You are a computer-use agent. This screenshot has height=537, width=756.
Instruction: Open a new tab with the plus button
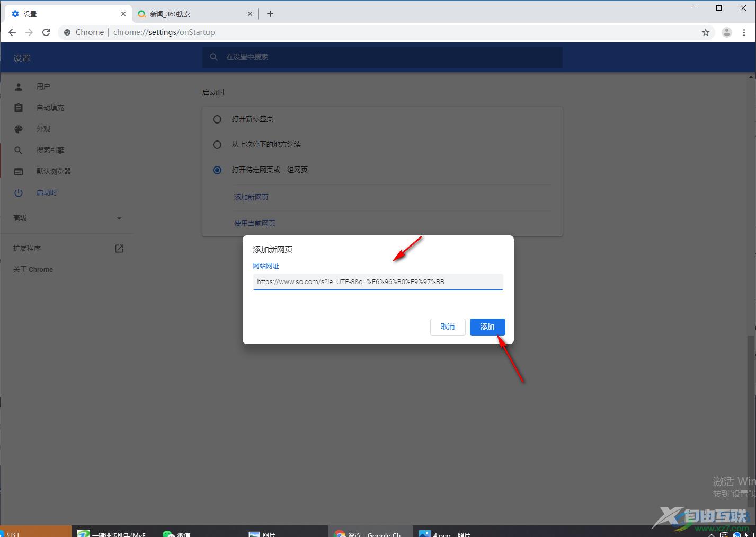tap(270, 14)
